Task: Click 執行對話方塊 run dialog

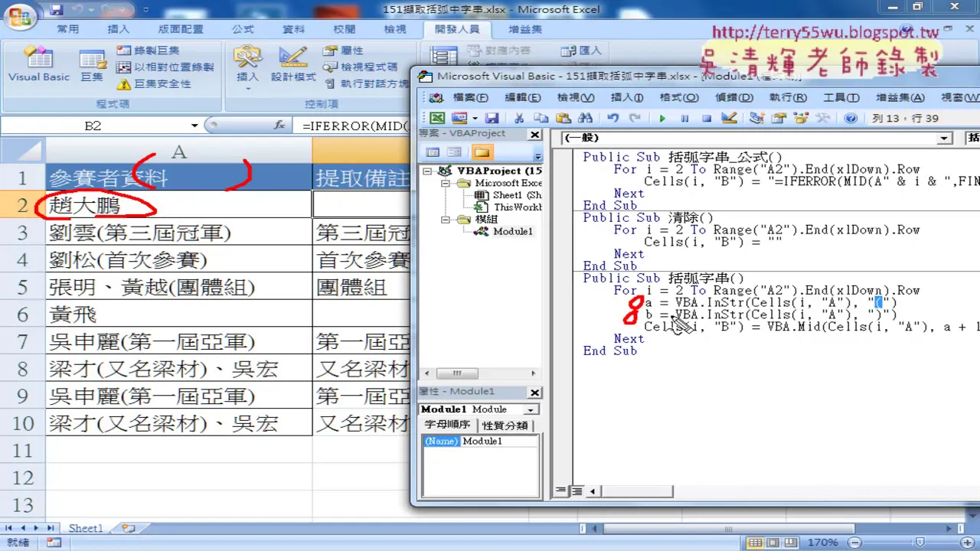Action: (x=366, y=83)
